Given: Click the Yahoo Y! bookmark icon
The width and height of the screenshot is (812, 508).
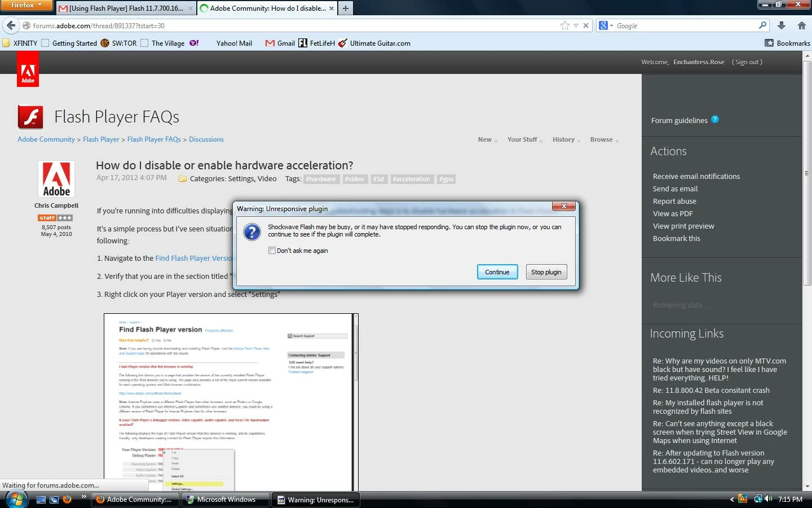Looking at the screenshot, I should [x=194, y=43].
